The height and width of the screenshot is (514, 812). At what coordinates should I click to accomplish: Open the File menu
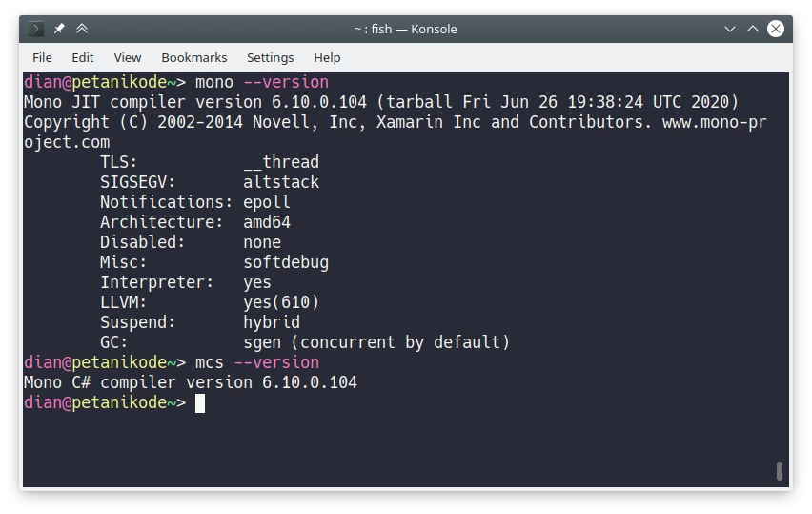(42, 57)
